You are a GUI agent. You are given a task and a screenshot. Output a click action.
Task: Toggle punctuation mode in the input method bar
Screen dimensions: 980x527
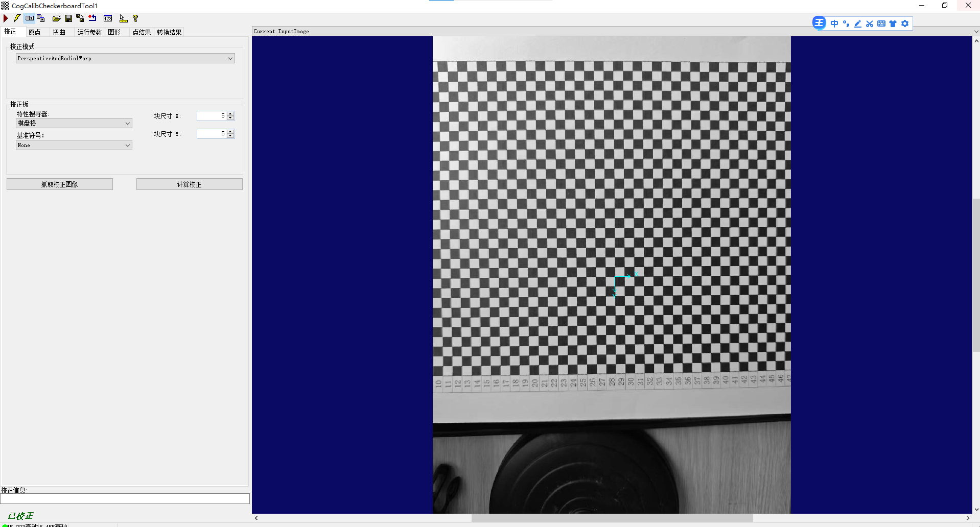(846, 23)
